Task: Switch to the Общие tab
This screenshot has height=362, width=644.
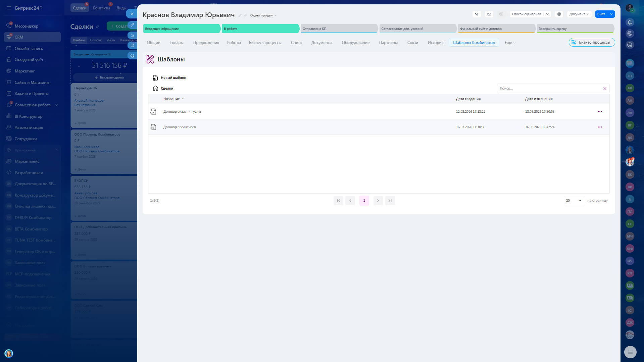Action: tap(153, 43)
